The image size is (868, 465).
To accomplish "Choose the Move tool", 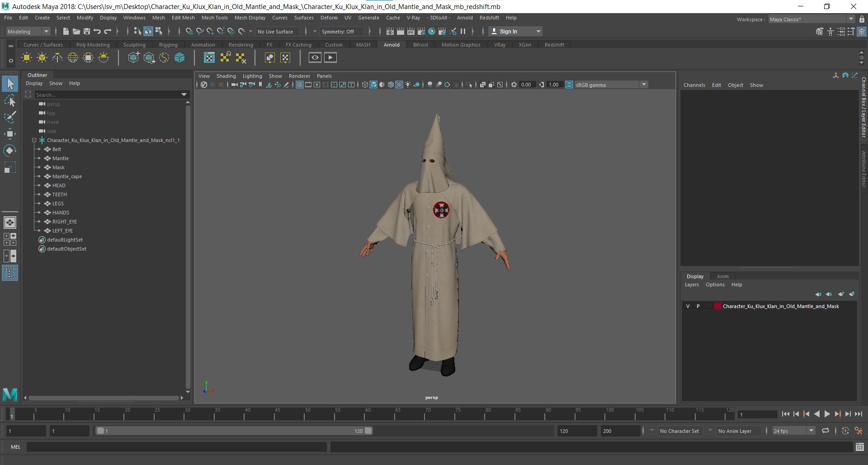I will tap(10, 133).
